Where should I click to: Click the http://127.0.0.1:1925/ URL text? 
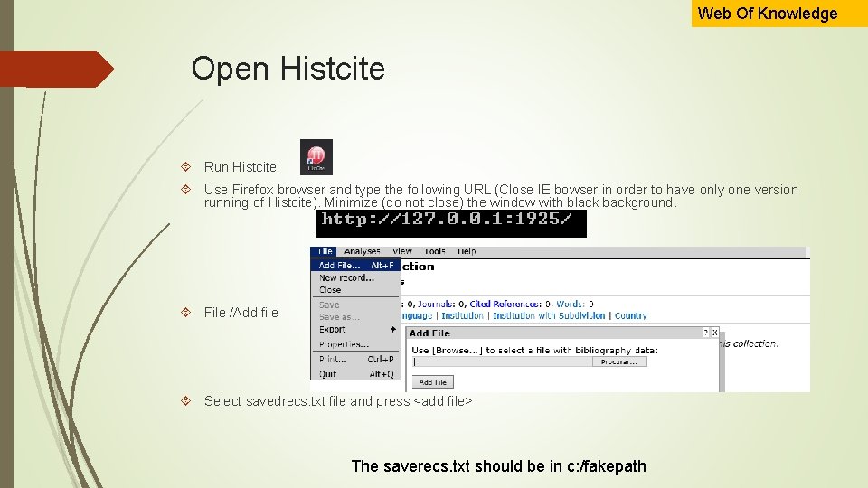pos(447,219)
